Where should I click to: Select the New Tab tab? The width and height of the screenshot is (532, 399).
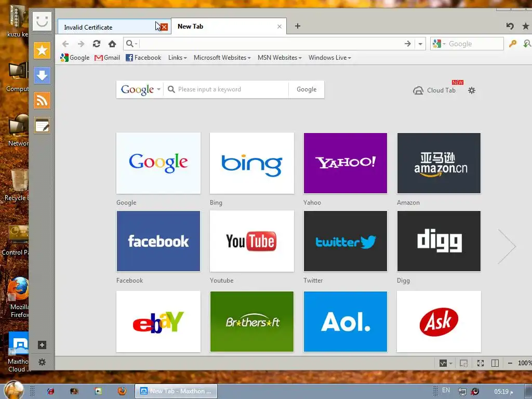[x=224, y=26]
